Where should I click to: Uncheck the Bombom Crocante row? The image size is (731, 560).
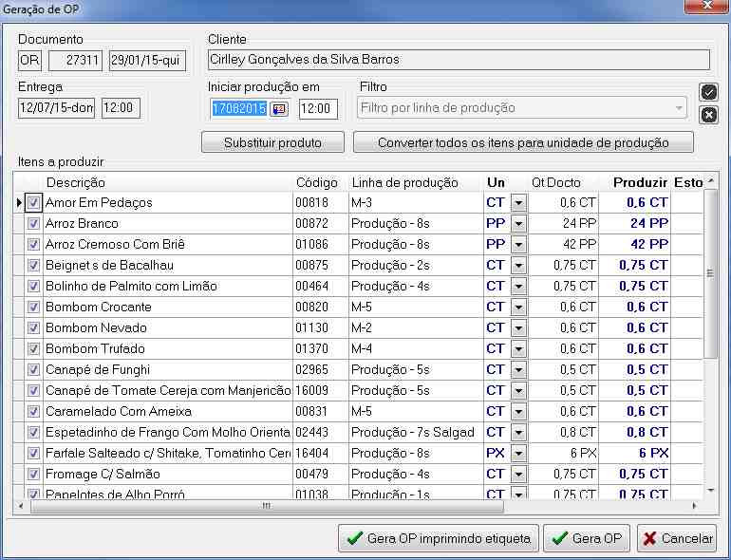[33, 308]
